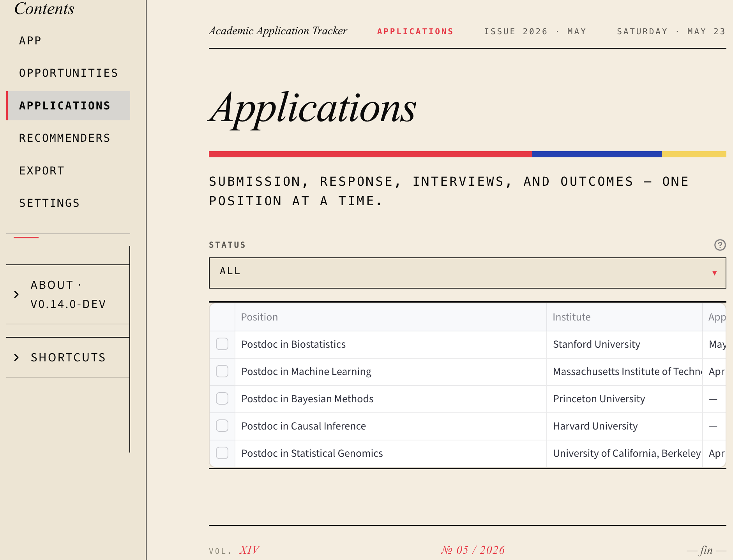Click the Academic Application Tracker title
This screenshot has width=733, height=560.
[278, 31]
